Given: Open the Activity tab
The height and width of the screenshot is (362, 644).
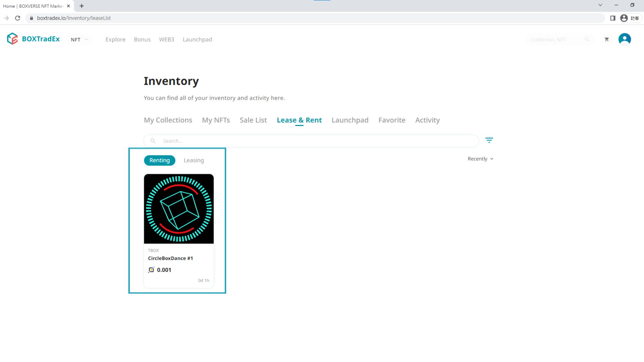Looking at the screenshot, I should pos(427,120).
